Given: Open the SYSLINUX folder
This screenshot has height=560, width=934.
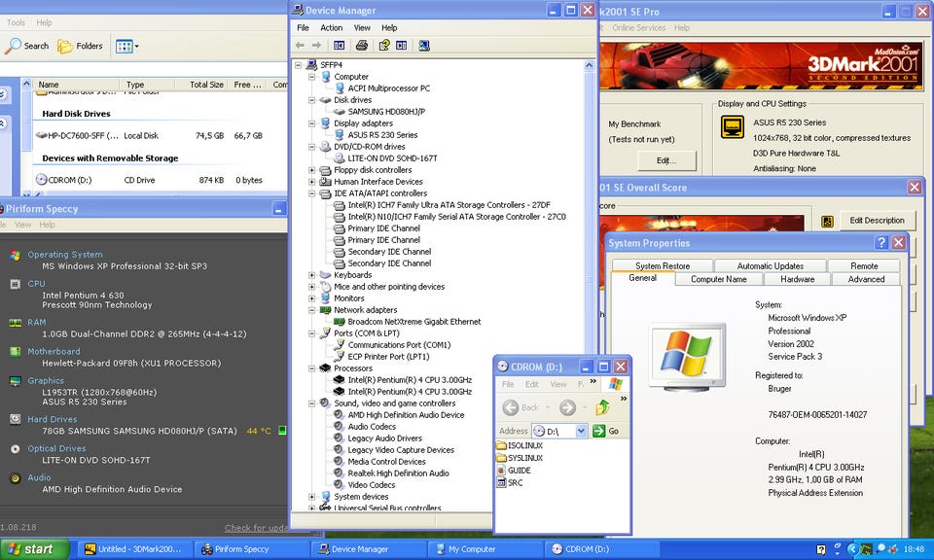Looking at the screenshot, I should [x=520, y=458].
